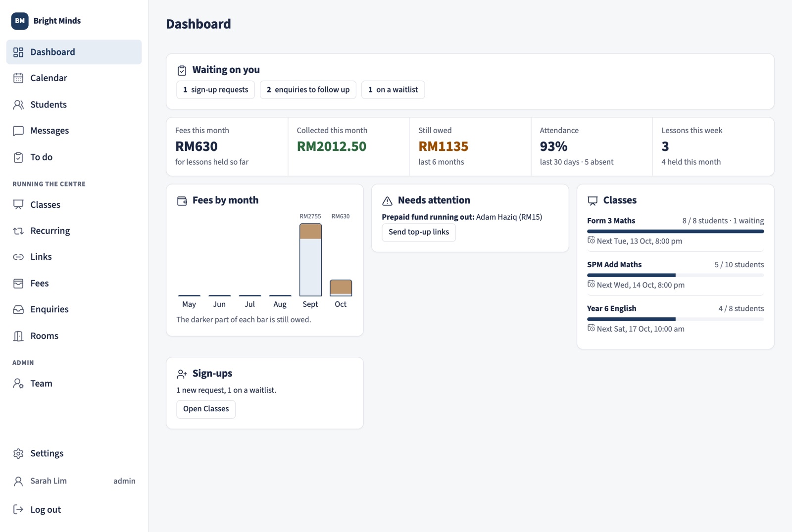Go to Students in the sidebar
The image size is (792, 532).
pos(74,104)
